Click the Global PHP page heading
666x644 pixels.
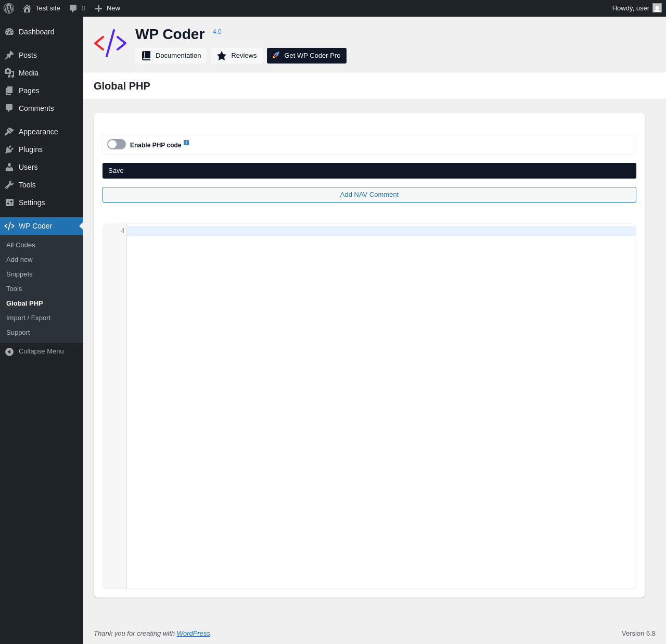pos(122,86)
